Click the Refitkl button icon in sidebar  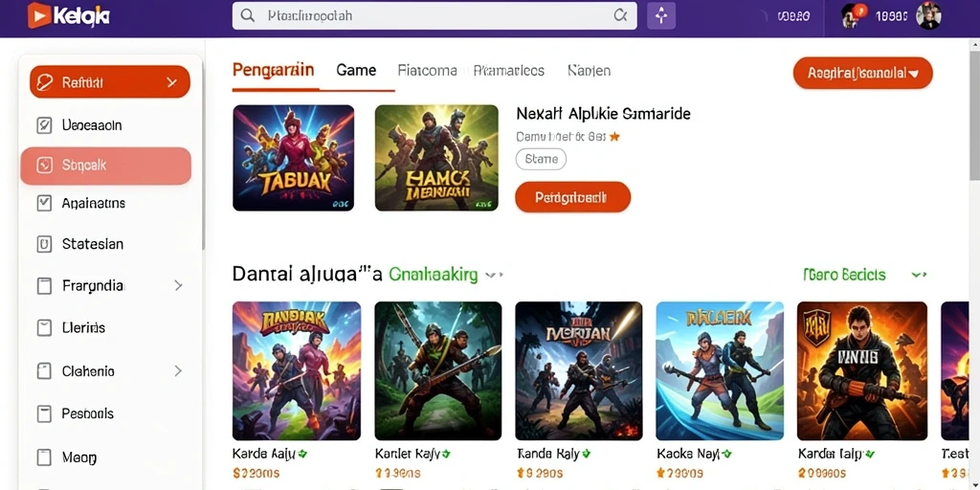pyautogui.click(x=46, y=82)
